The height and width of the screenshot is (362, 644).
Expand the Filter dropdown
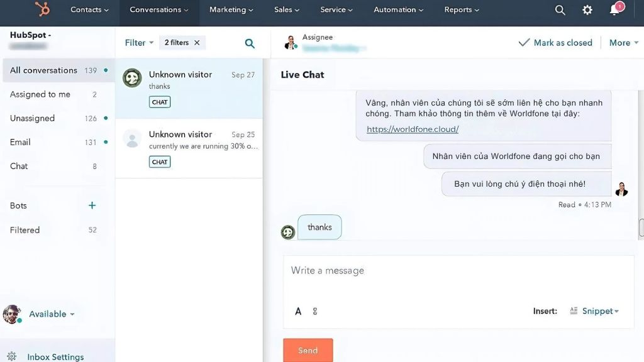[x=139, y=43]
